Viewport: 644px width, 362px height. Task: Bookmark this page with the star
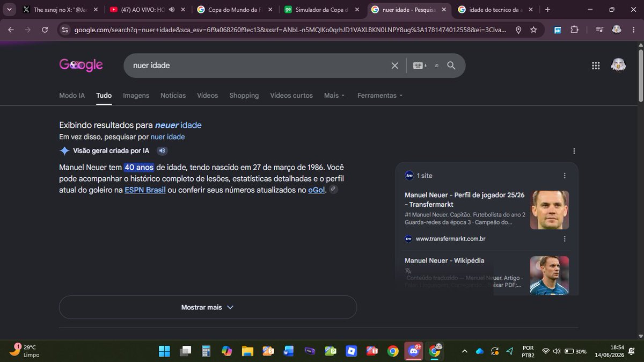533,30
